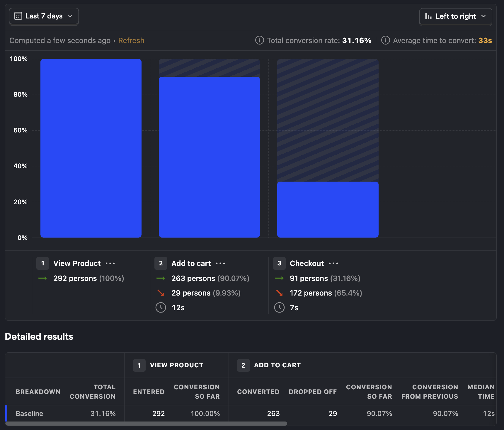Open the three-dot menu for Add to cart
504x430 pixels.
point(220,263)
